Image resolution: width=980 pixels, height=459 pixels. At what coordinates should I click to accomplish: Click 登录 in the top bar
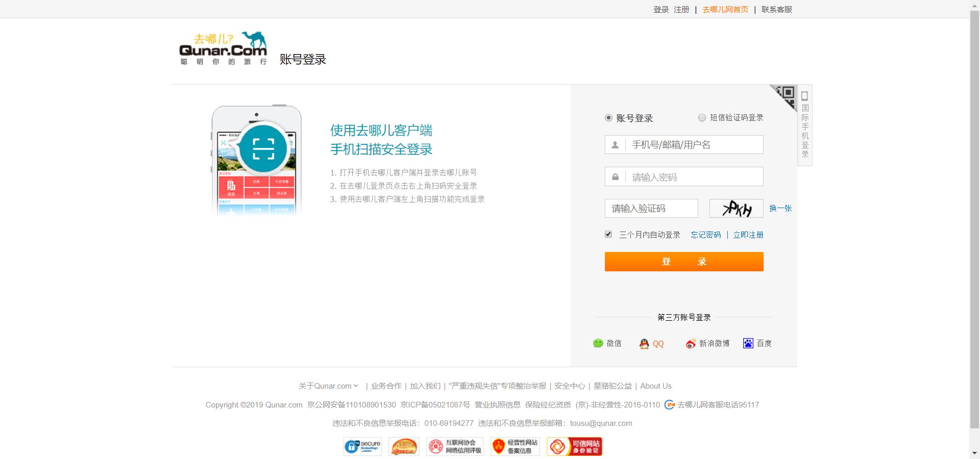[661, 9]
